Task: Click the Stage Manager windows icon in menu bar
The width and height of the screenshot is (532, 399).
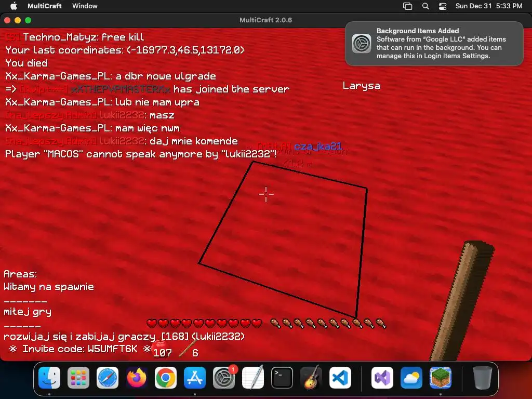Action: click(407, 6)
